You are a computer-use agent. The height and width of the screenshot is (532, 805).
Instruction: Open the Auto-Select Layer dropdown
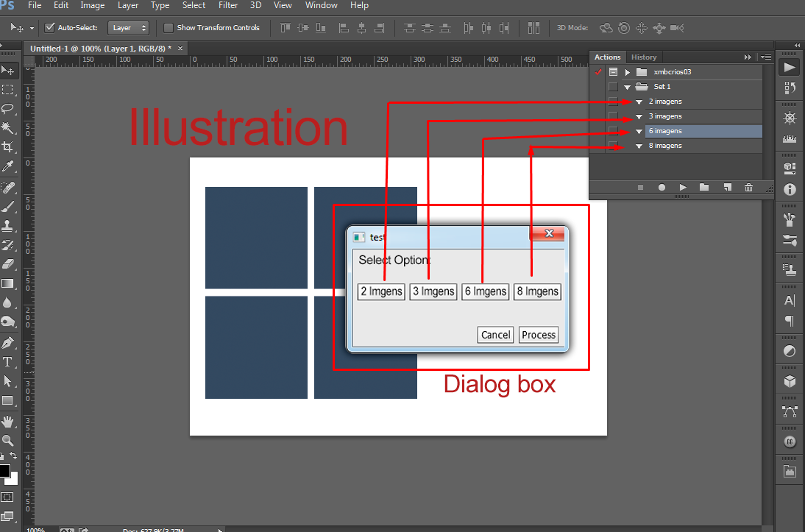tap(129, 28)
